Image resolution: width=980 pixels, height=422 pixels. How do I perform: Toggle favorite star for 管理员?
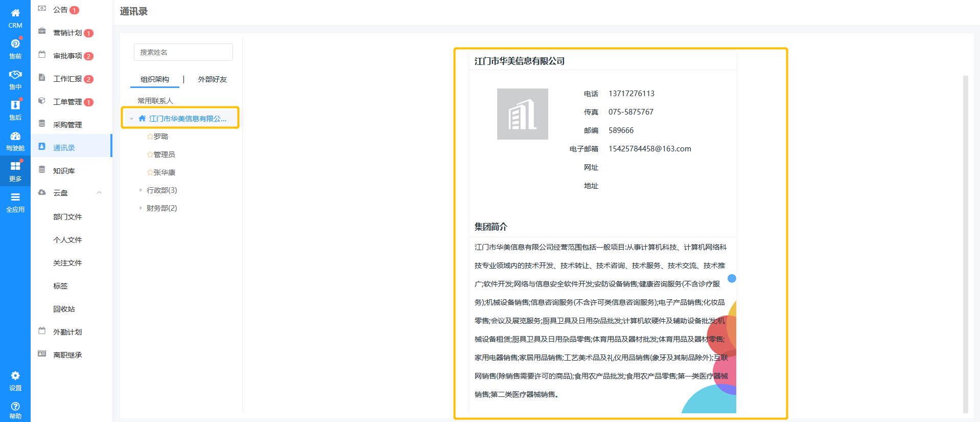coord(150,154)
